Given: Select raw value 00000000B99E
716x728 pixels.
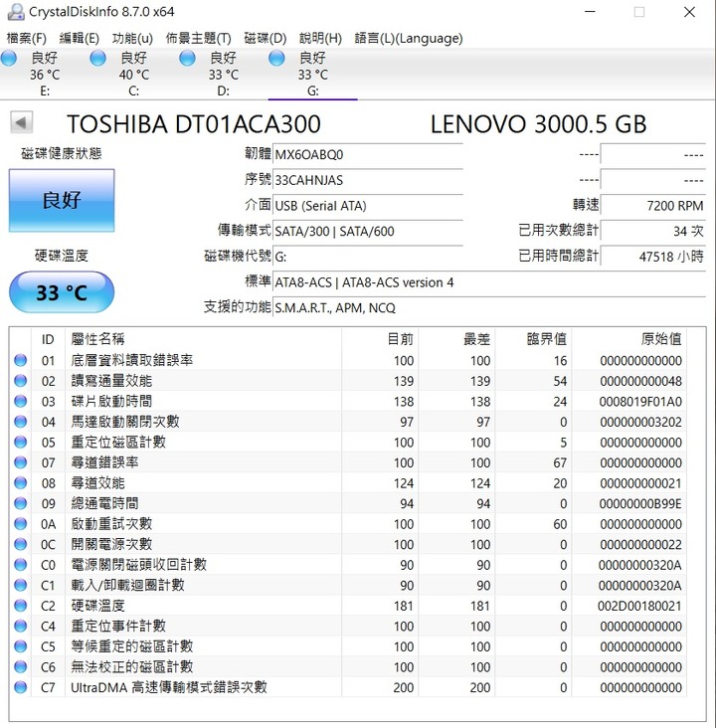Looking at the screenshot, I should pos(640,504).
